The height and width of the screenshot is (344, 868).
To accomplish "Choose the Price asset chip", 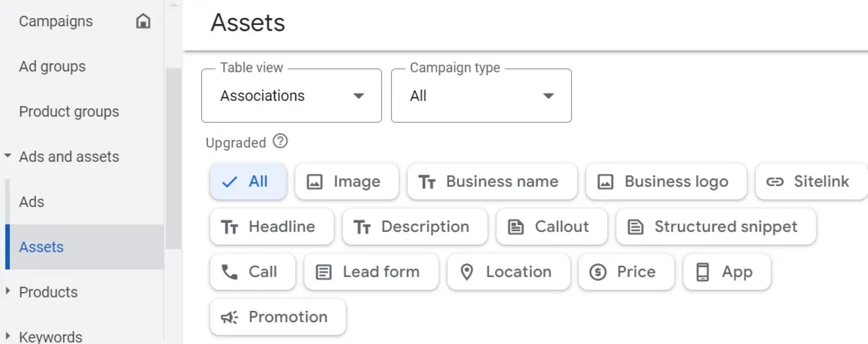I will 626,272.
